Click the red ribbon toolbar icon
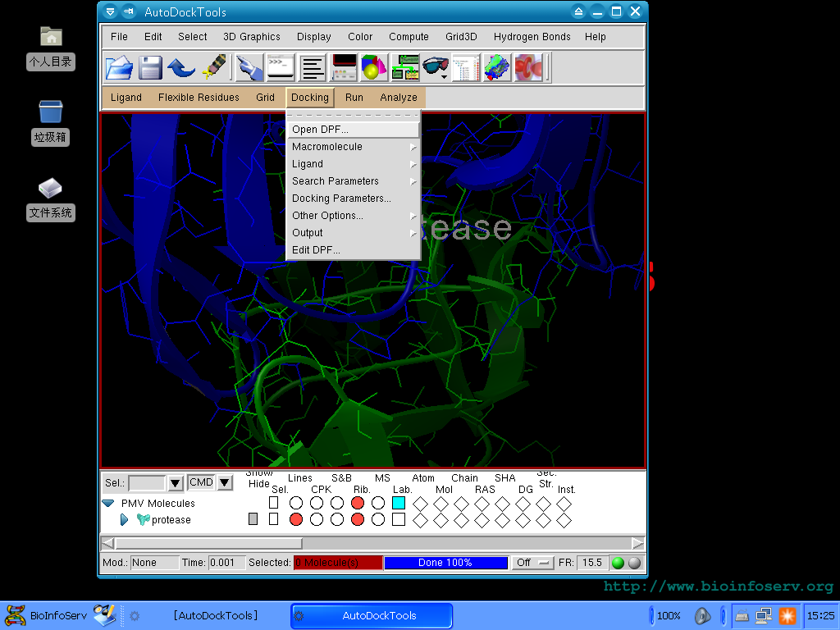 click(x=528, y=67)
